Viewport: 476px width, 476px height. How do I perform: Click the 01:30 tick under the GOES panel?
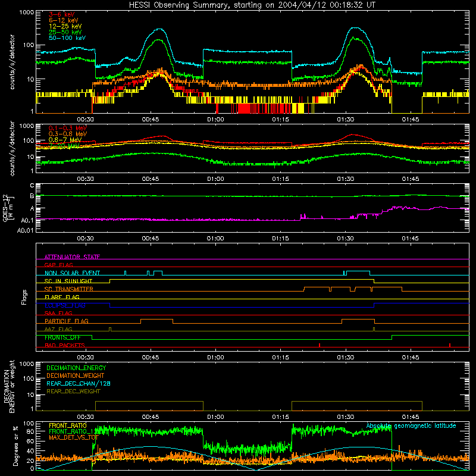coord(346,239)
